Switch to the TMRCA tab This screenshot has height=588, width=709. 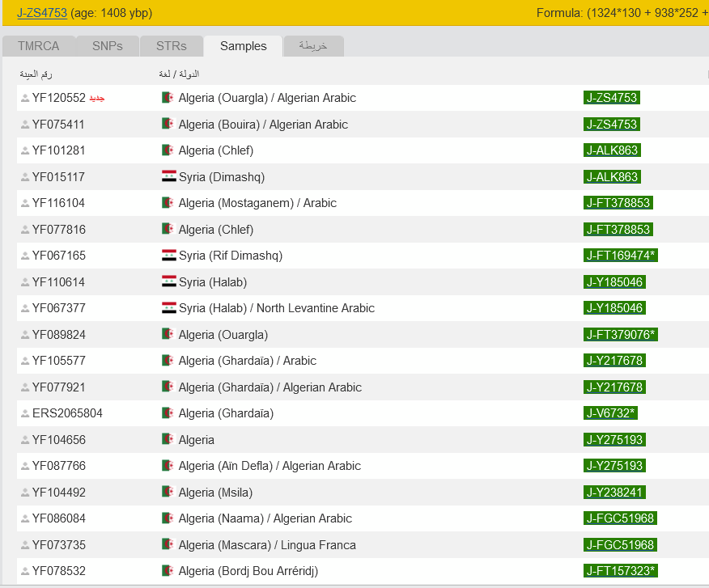tap(39, 46)
